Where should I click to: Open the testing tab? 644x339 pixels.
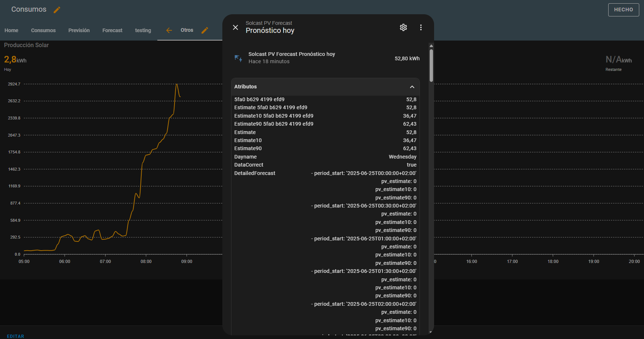pyautogui.click(x=143, y=30)
